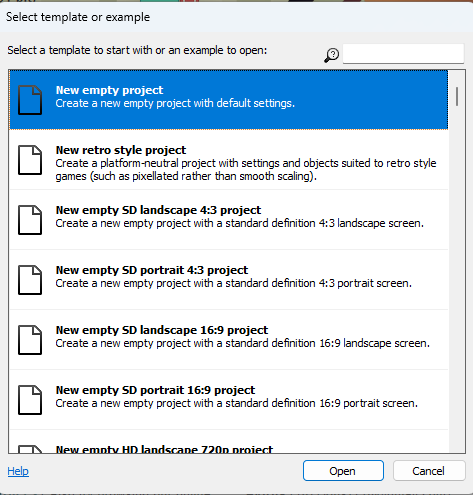Select New empty project template title
The height and width of the screenshot is (495, 473).
109,90
